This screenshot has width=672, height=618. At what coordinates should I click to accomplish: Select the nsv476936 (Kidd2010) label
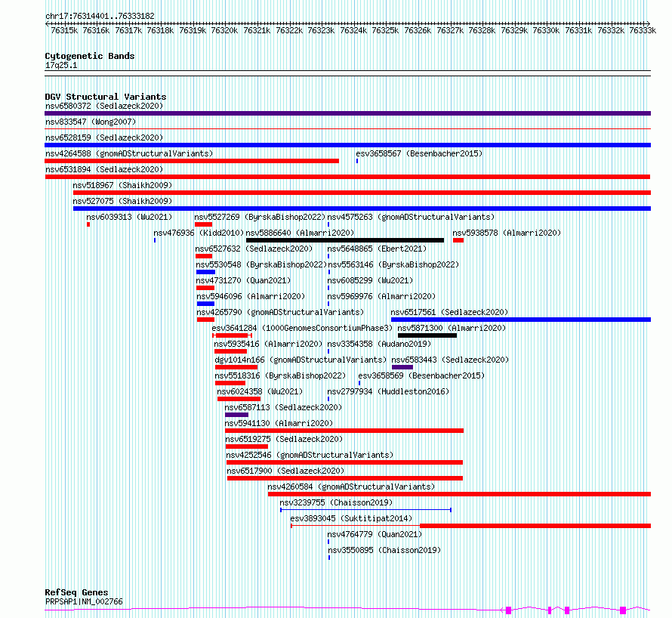pos(199,233)
